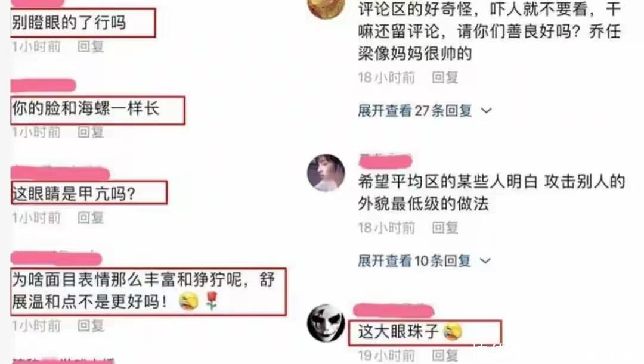The height and width of the screenshot is (364, 644).
Task: Reply to the comment 你的脸和海螺一样长
Action: pyautogui.click(x=91, y=132)
